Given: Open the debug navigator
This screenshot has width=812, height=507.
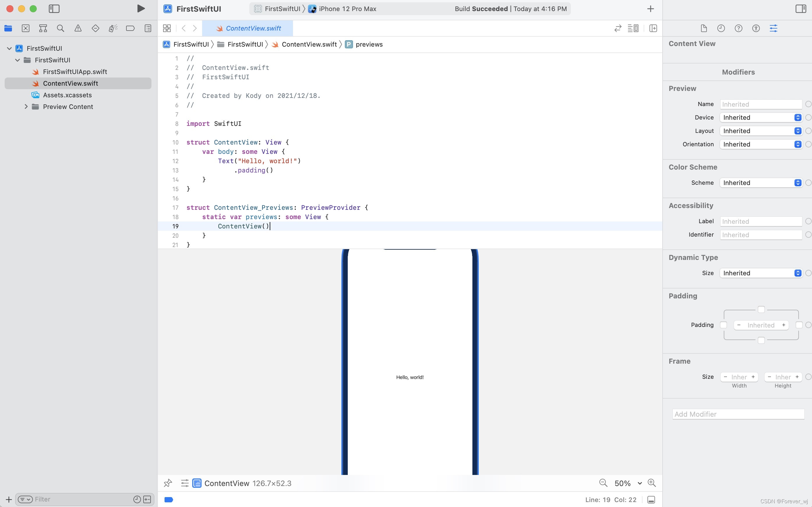Looking at the screenshot, I should coord(113,29).
